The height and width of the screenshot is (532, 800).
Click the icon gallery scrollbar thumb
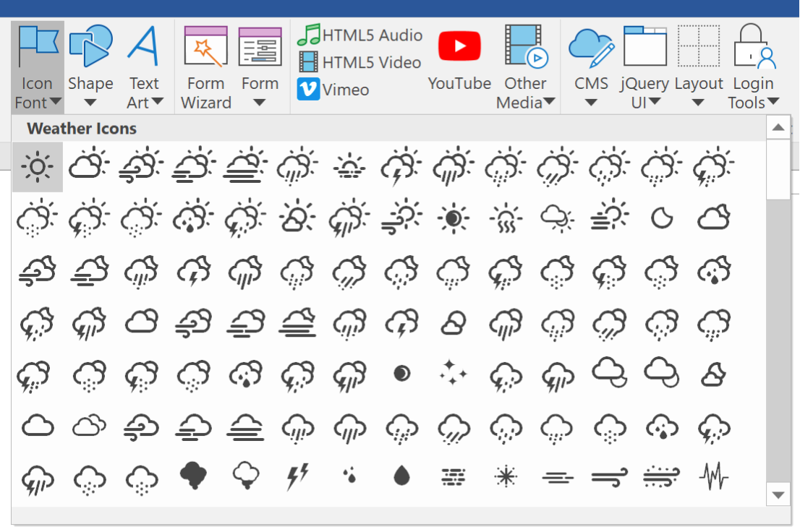pos(778,169)
